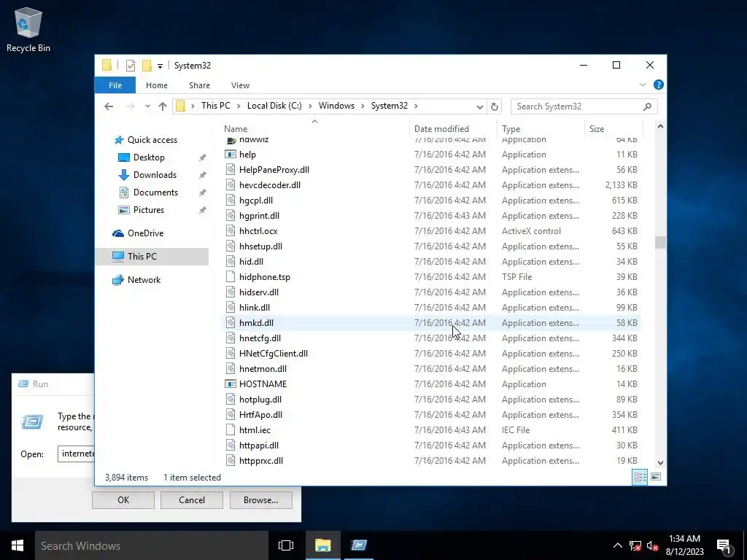Screen dimensions: 747x560
Task: Switch to the View ribbon tab
Action: coord(240,85)
